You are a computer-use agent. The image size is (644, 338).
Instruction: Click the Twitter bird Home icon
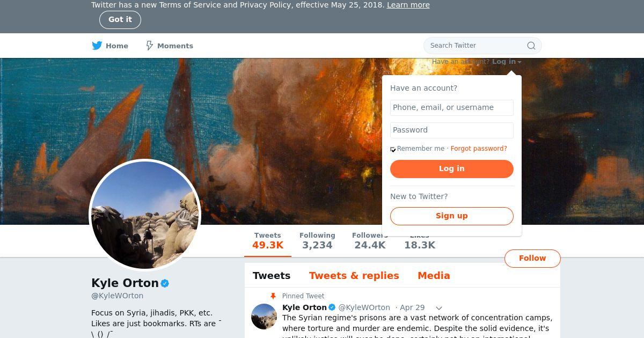pyautogui.click(x=97, y=46)
